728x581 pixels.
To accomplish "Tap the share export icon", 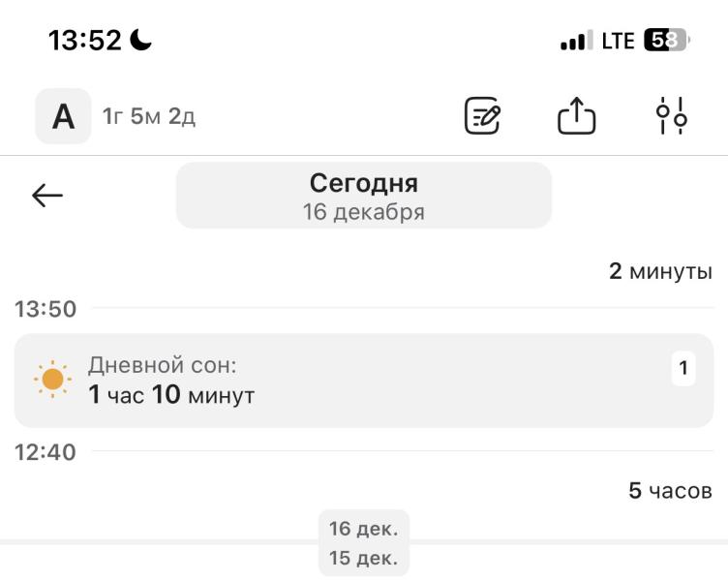I will (x=577, y=117).
